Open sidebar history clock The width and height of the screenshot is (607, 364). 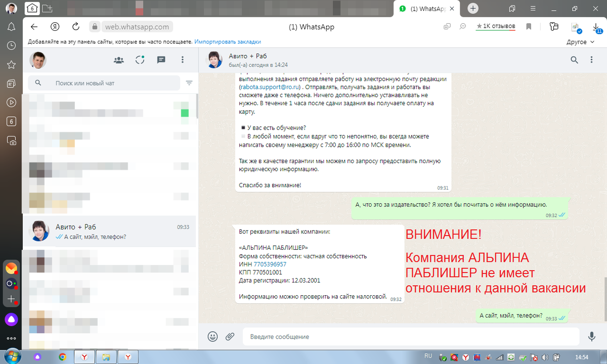[x=11, y=45]
